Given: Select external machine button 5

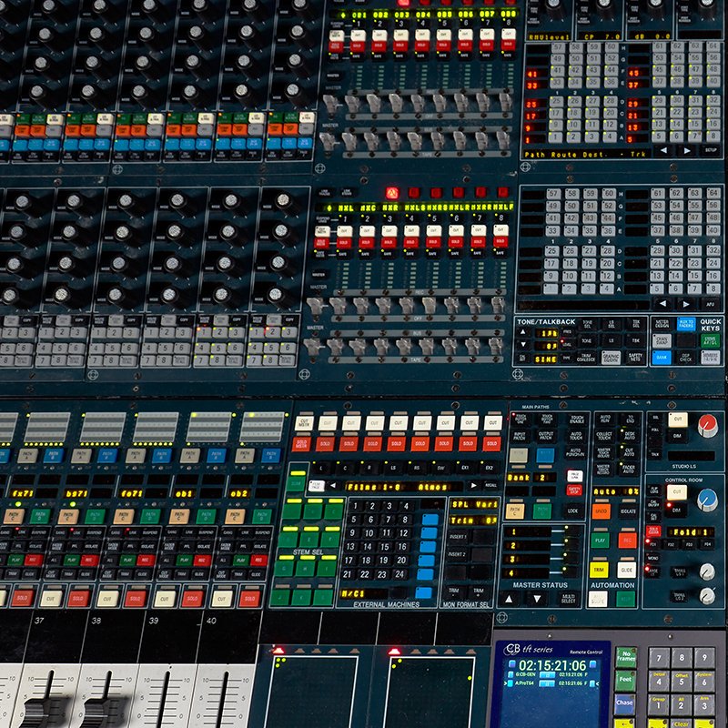Looking at the screenshot, I should coord(354,520).
